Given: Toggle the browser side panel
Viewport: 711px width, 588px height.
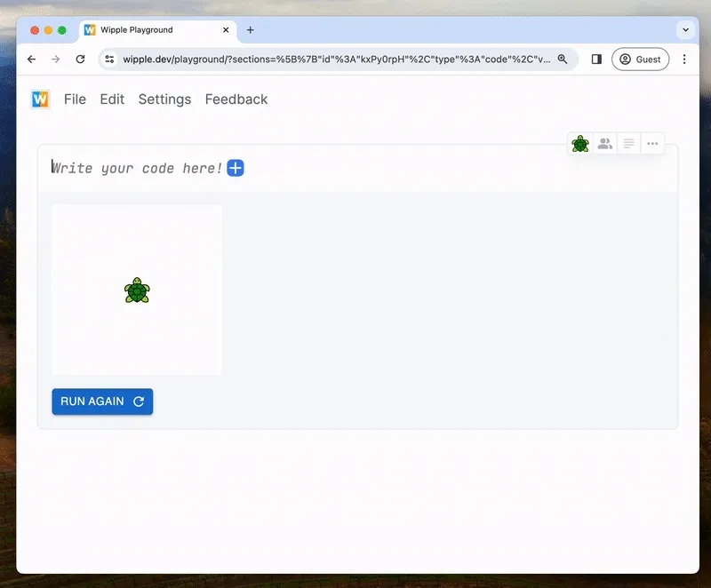Looking at the screenshot, I should pos(596,60).
